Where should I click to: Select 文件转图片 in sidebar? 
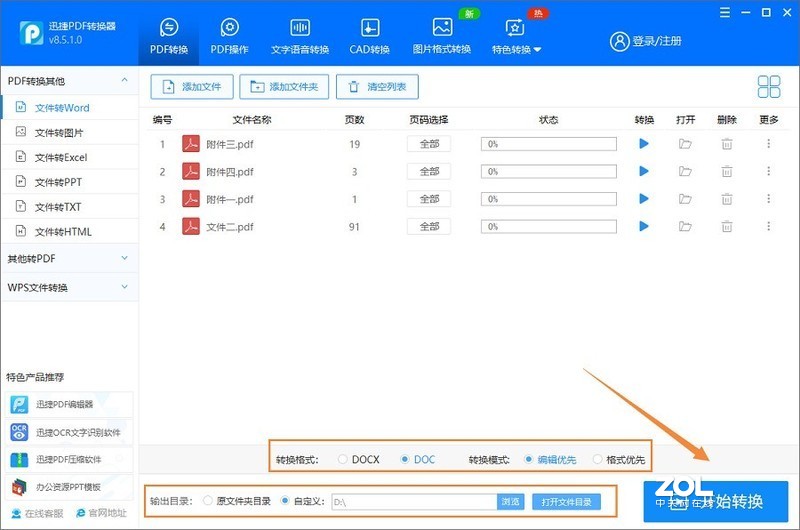(70, 133)
